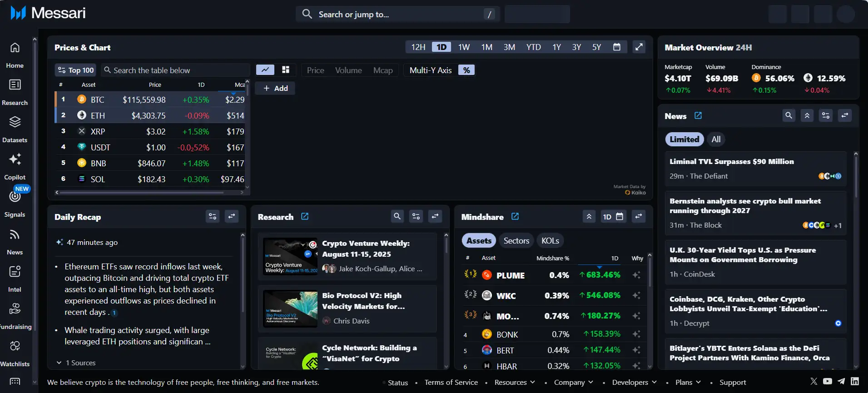Select the 1W timeframe tab

pyautogui.click(x=464, y=47)
